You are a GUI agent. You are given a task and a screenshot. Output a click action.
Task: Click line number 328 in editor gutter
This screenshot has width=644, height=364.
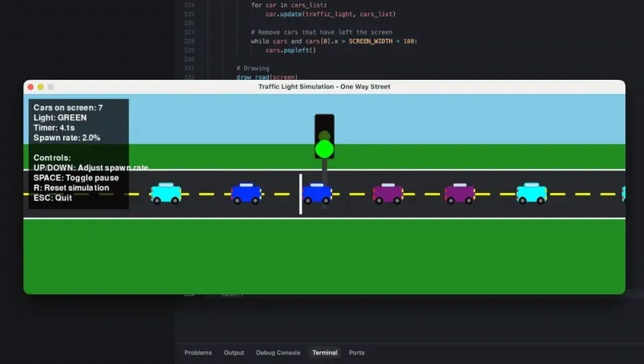click(x=189, y=41)
